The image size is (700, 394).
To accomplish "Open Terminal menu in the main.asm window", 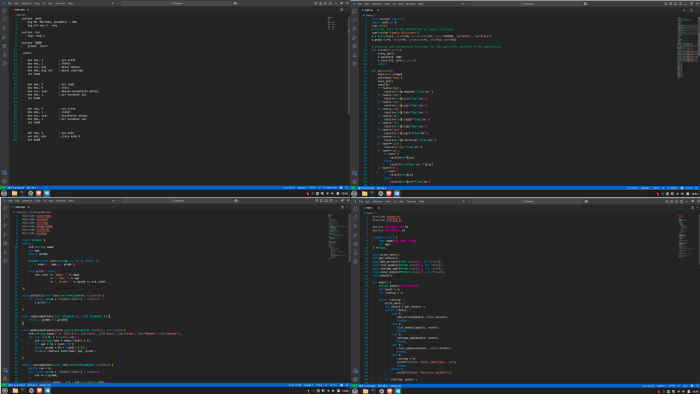I will 60,3.
